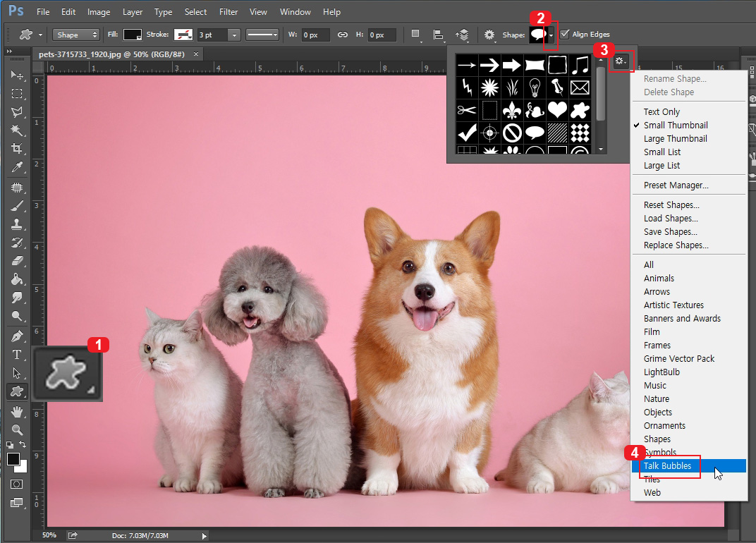Image resolution: width=756 pixels, height=543 pixels.
Task: Choose Talk Bubbles from the shapes list
Action: click(667, 465)
